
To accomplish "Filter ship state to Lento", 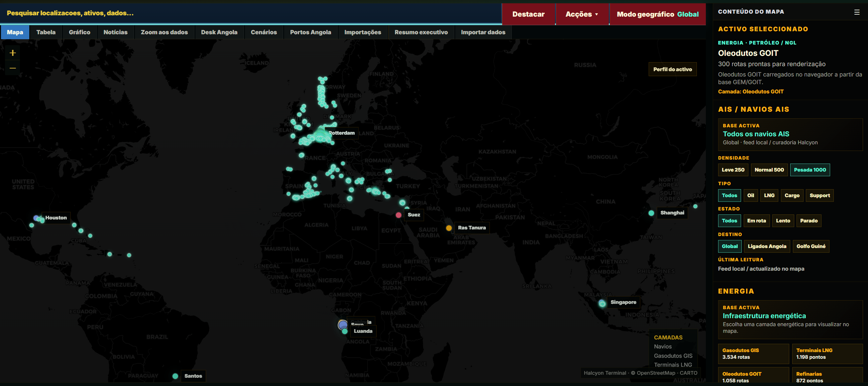I will pyautogui.click(x=783, y=221).
